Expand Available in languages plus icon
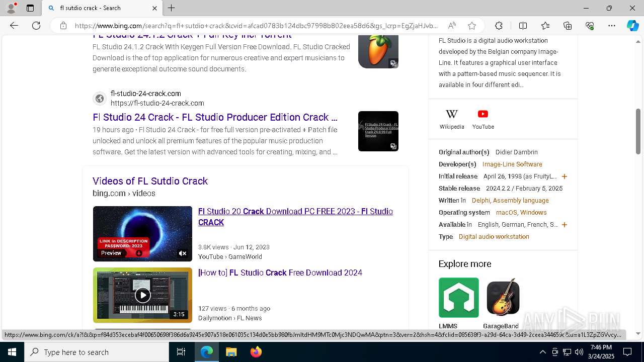The width and height of the screenshot is (644, 362). pyautogui.click(x=565, y=225)
